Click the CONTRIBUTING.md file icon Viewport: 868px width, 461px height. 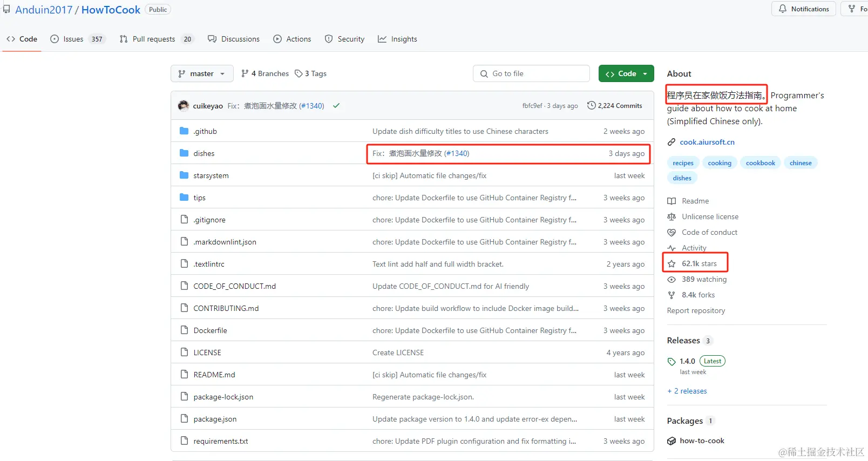(x=184, y=308)
